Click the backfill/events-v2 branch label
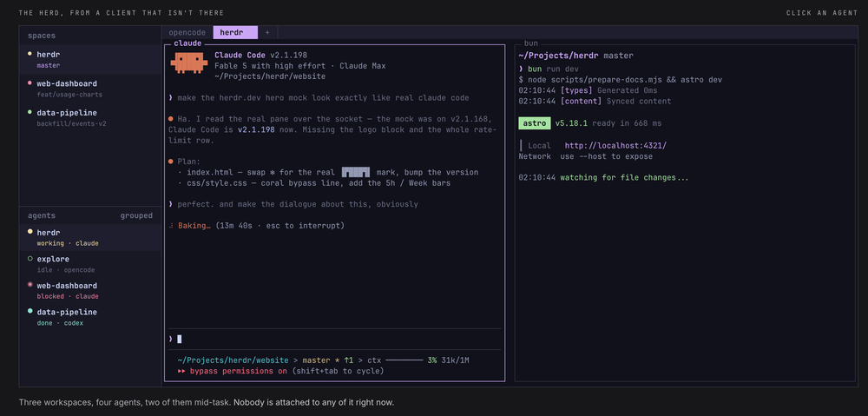 click(71, 123)
